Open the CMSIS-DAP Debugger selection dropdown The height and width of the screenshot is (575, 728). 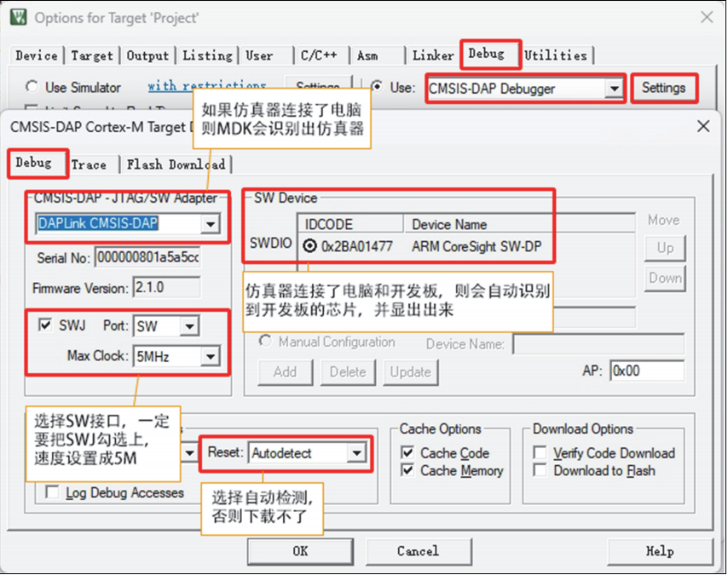tap(614, 89)
